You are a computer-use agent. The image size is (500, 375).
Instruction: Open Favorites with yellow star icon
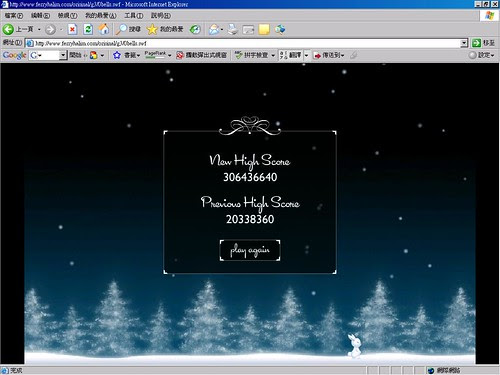tap(152, 29)
